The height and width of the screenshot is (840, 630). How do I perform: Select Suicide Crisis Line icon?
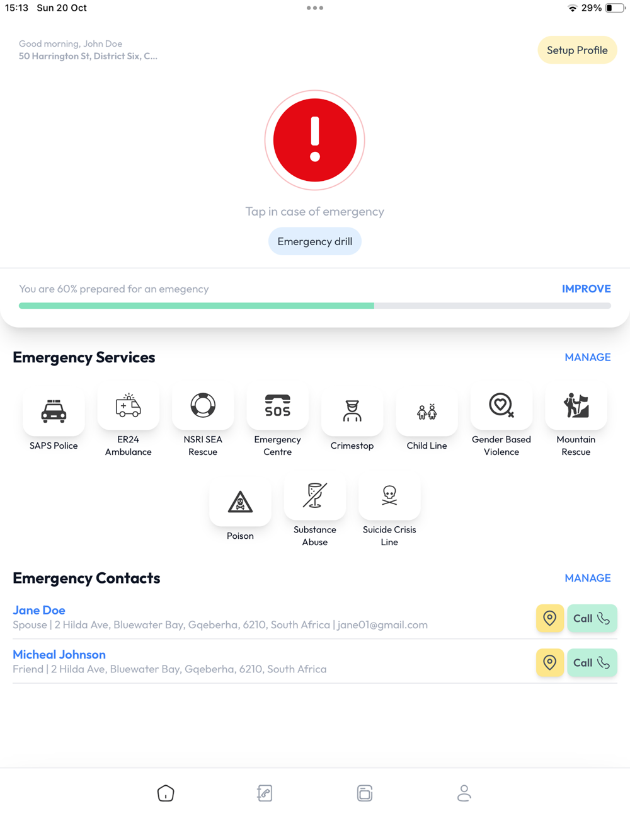point(389,496)
